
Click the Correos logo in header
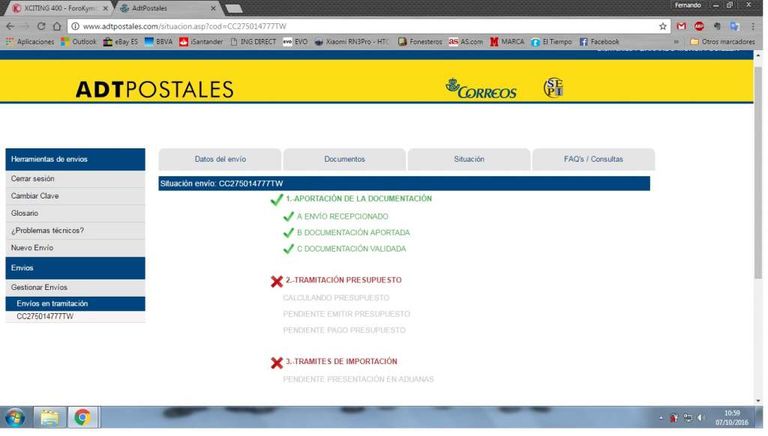[481, 89]
